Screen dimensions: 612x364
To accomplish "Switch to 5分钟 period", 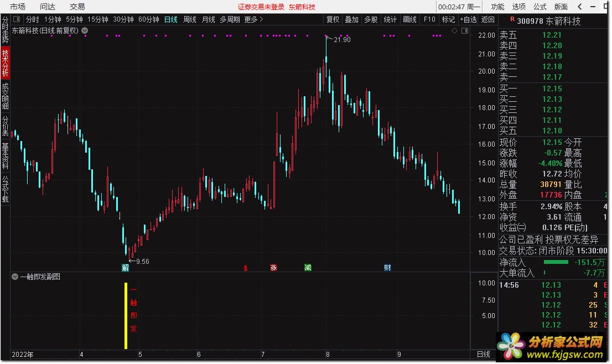I will [x=74, y=19].
